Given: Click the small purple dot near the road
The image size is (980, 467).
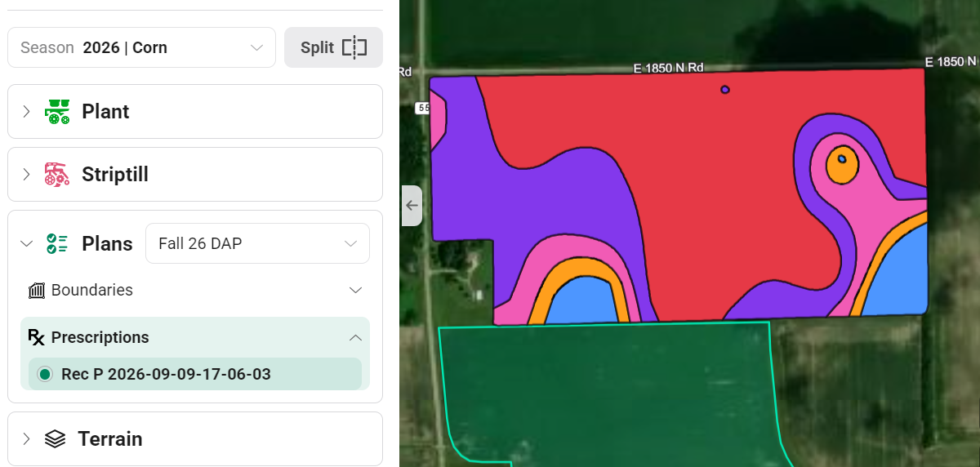Looking at the screenshot, I should tap(724, 90).
